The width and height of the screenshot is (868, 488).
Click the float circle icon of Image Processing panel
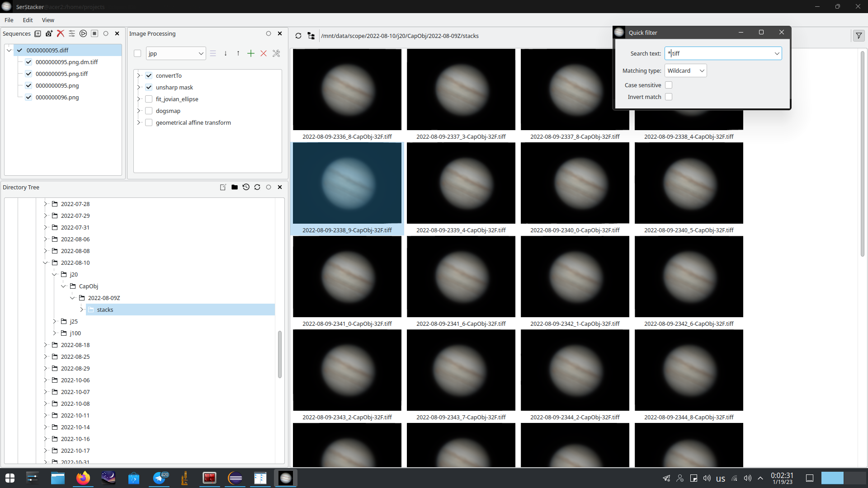pyautogui.click(x=269, y=33)
